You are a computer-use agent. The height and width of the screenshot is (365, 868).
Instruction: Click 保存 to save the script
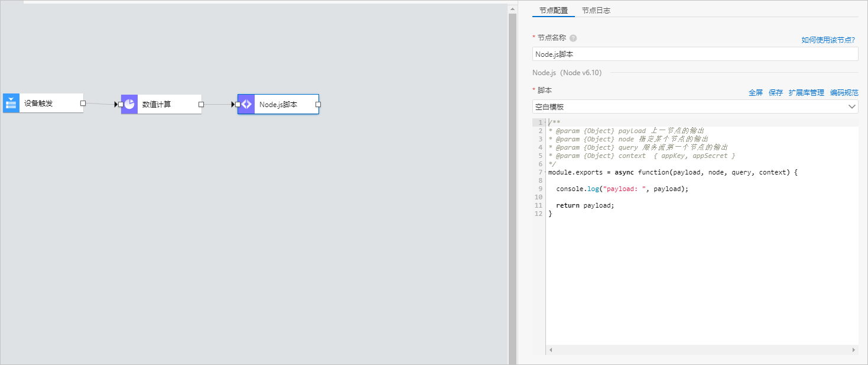click(776, 92)
